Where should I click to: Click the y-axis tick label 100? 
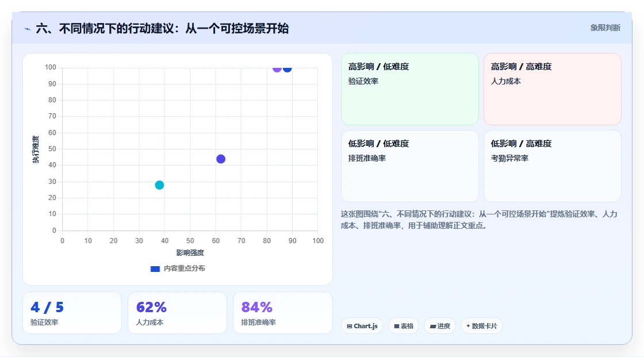51,67
